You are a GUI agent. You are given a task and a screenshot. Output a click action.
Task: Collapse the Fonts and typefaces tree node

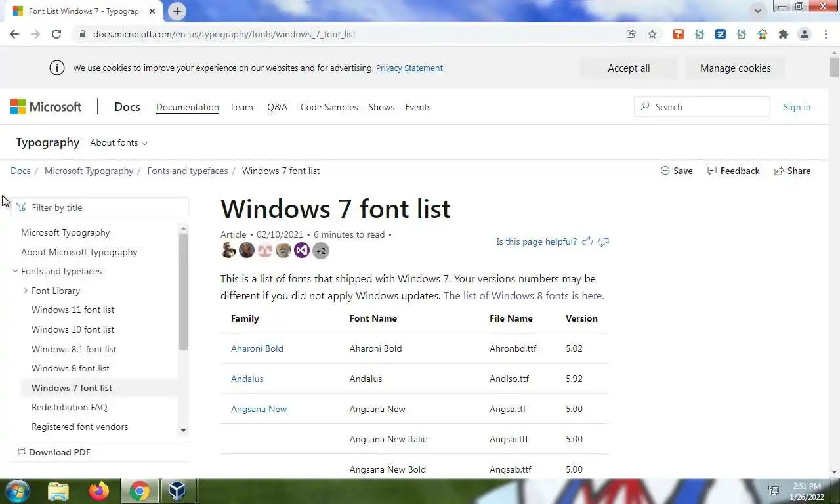click(15, 271)
